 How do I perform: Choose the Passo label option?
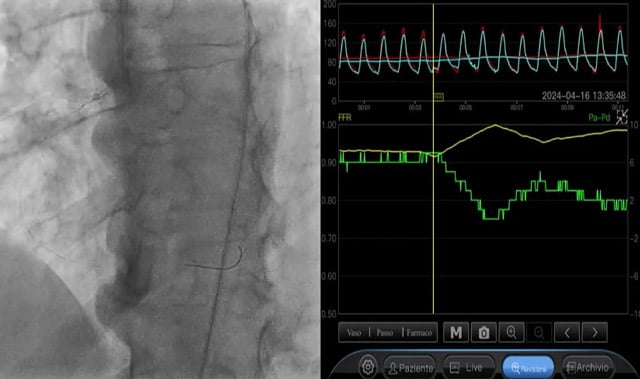tap(384, 332)
